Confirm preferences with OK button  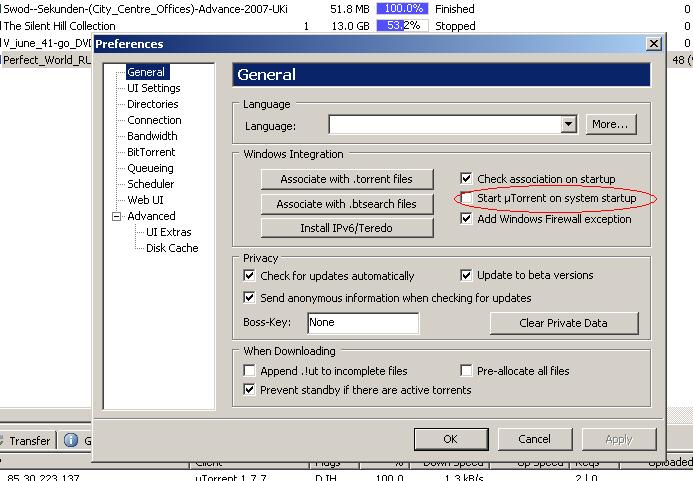coord(451,439)
